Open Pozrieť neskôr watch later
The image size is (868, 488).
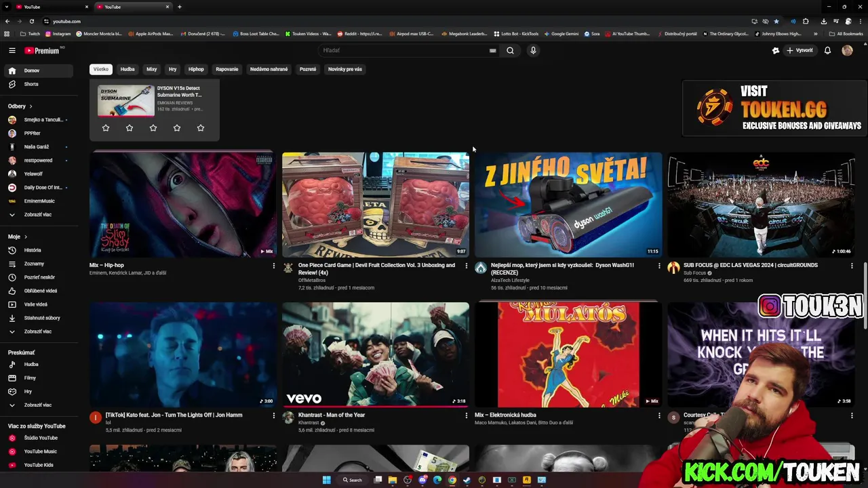[39, 277]
